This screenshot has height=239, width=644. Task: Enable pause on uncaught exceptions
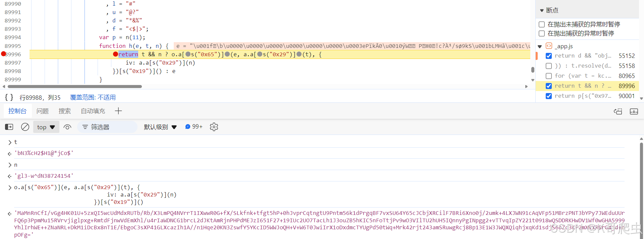(x=541, y=24)
